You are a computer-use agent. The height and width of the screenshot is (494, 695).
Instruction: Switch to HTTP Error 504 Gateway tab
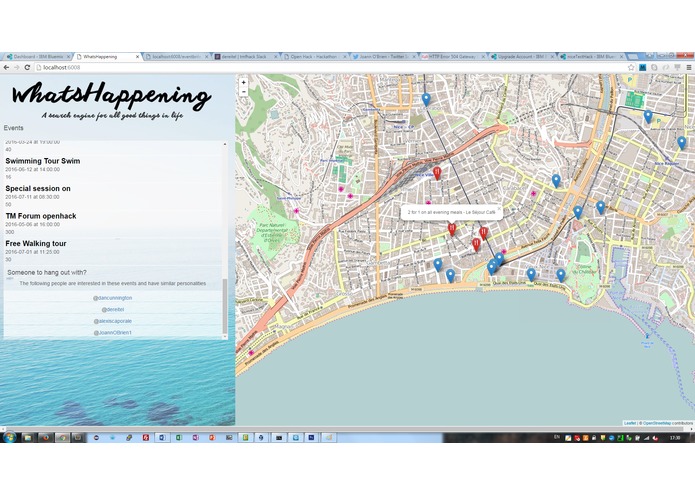point(453,57)
